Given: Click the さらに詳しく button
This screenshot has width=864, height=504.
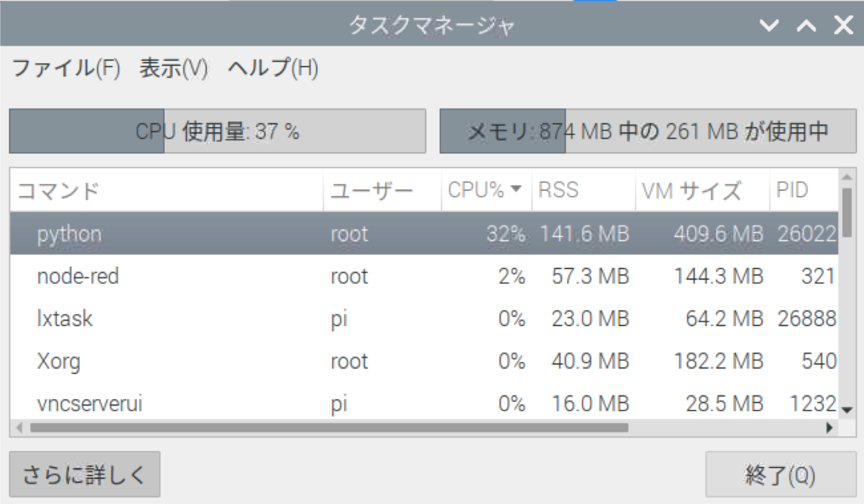Looking at the screenshot, I should tap(84, 474).
